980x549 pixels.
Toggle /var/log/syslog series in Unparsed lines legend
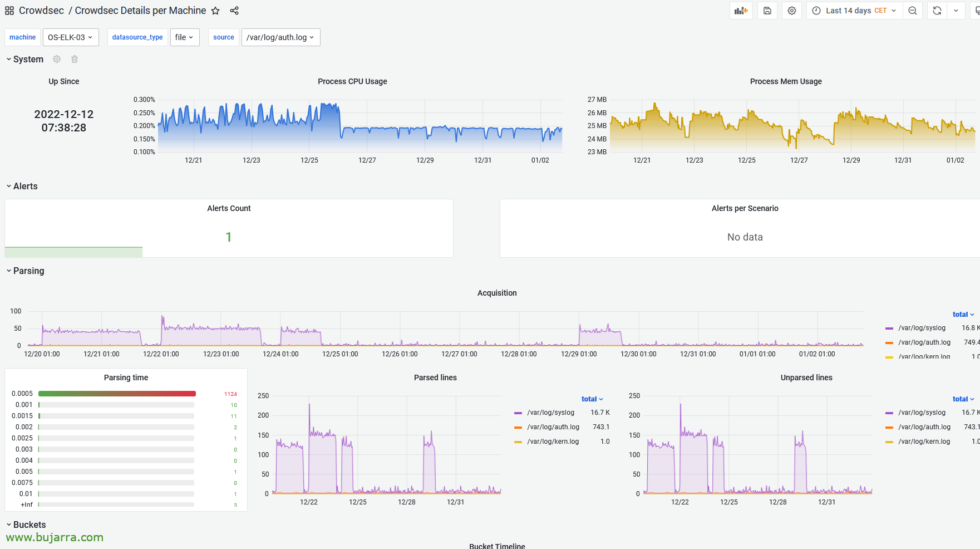click(x=922, y=413)
